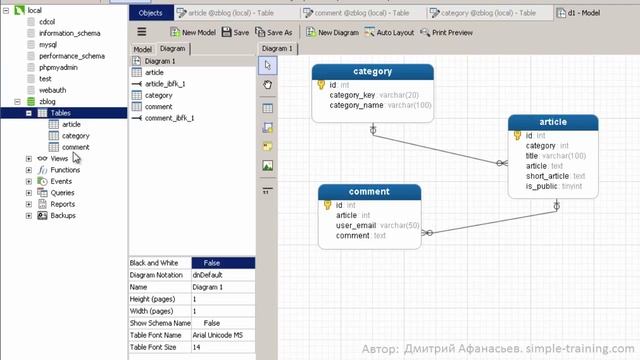The height and width of the screenshot is (360, 640).
Task: Select category in the model list
Action: [158, 96]
